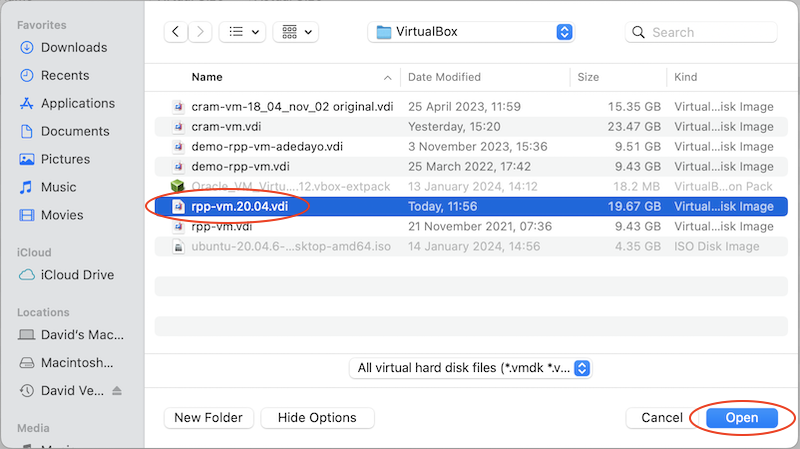Sort files by the Kind column

(x=685, y=77)
